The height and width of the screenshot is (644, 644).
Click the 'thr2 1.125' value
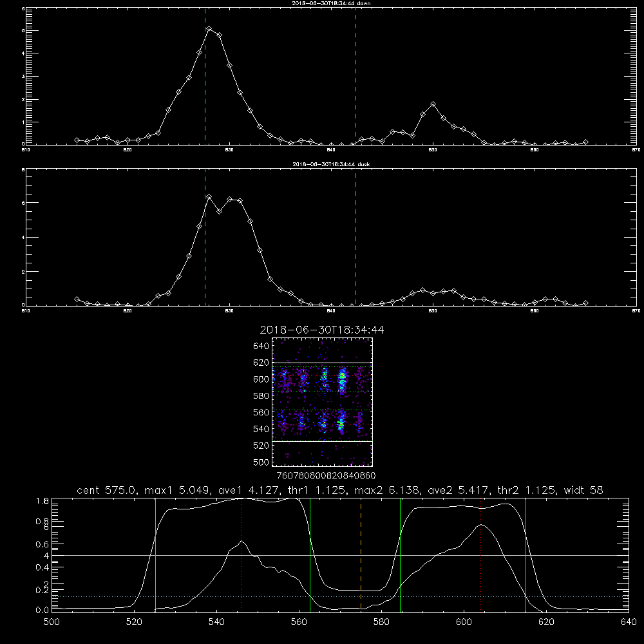[526, 490]
